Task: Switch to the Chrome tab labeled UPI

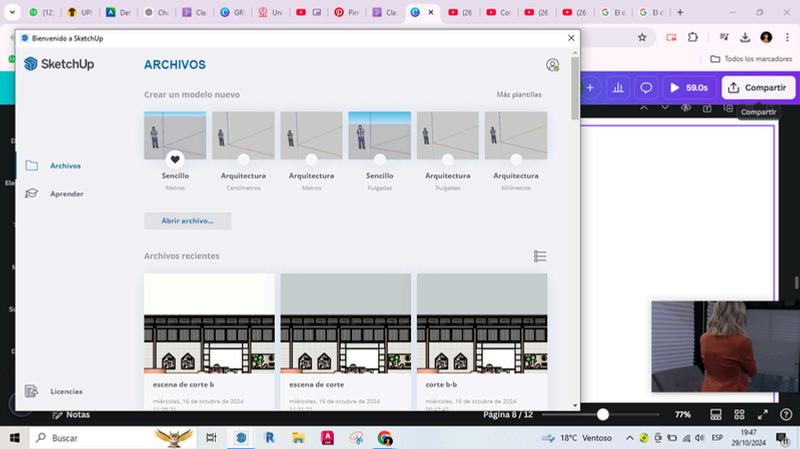Action: point(80,12)
